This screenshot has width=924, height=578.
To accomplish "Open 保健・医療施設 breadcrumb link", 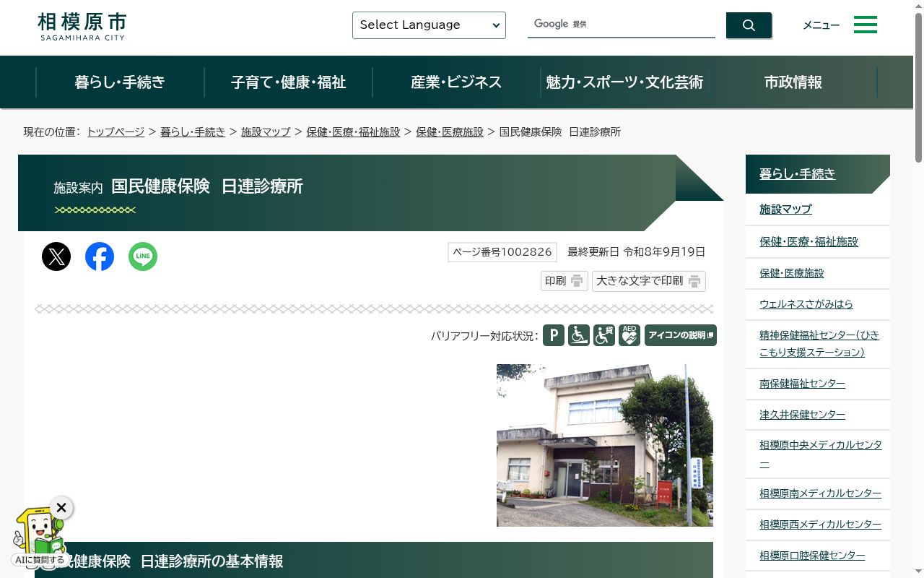I will 450,131.
